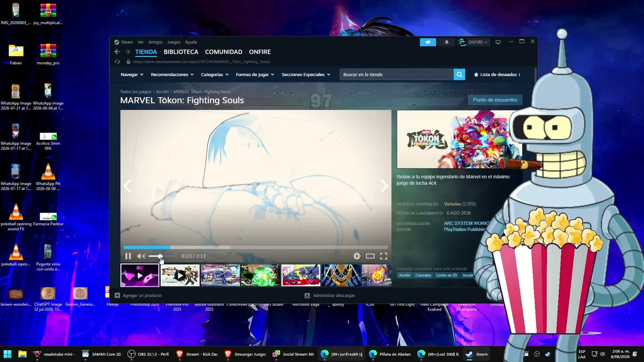Expand Secciones Especiales dropdown
Screen dimensions: 644x362
[306, 74]
